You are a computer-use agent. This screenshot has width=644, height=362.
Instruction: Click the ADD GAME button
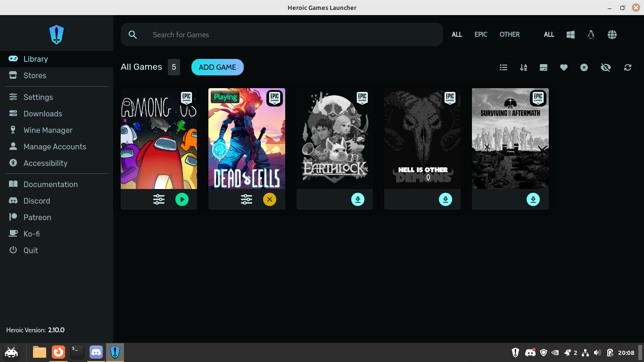217,67
